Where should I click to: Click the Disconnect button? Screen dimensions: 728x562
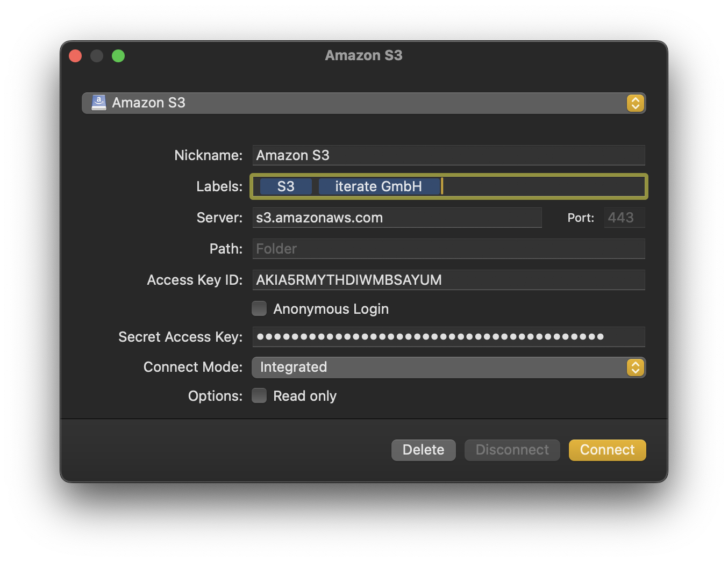(512, 450)
